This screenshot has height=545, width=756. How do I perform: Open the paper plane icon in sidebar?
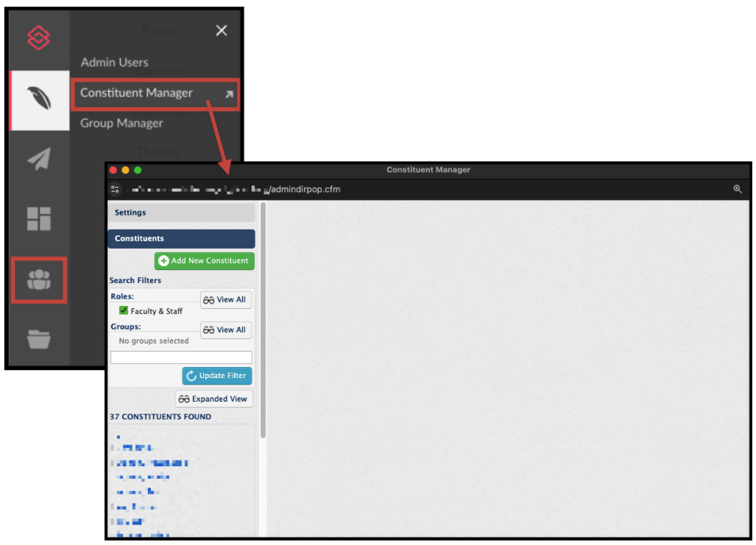[x=39, y=159]
